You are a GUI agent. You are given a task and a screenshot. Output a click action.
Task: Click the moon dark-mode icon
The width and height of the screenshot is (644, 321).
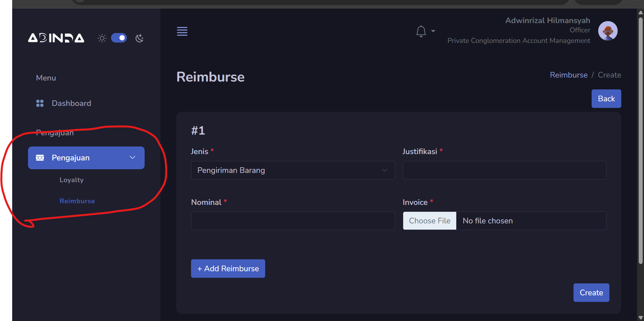[x=139, y=38]
